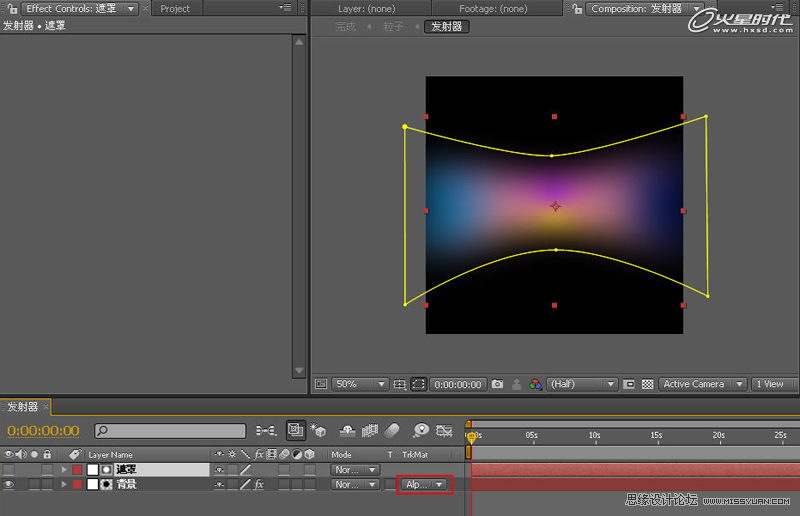Image resolution: width=800 pixels, height=516 pixels.
Task: Click the Toggle Mask and Shape Path Visibility icon
Action: tap(418, 384)
